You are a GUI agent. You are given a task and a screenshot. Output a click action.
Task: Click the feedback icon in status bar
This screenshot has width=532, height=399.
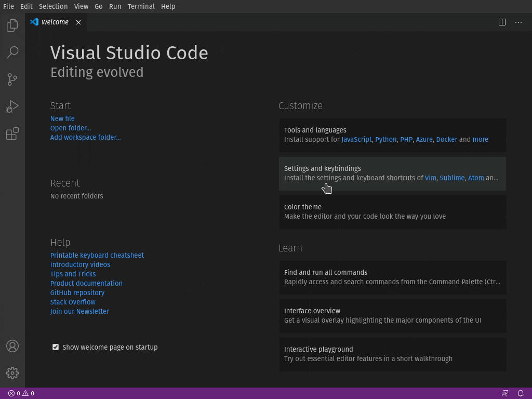pos(505,393)
